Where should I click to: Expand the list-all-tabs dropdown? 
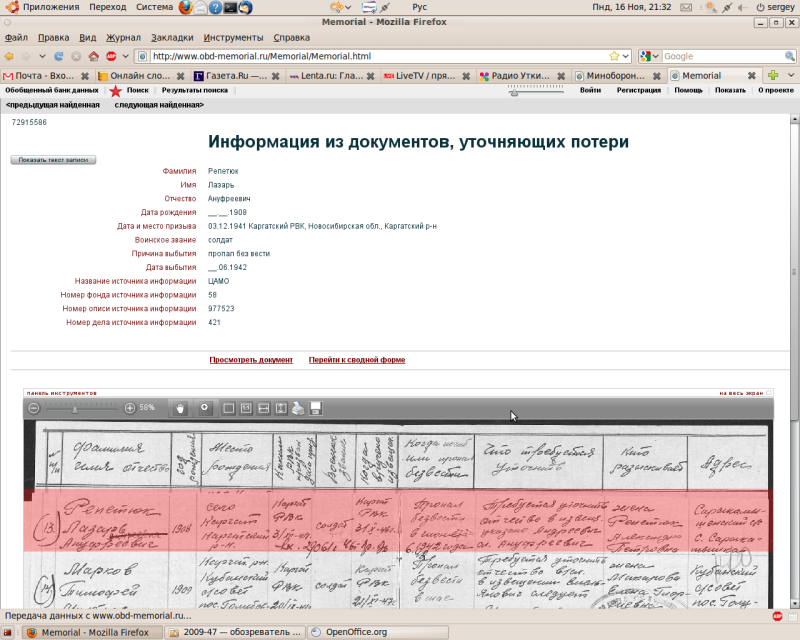coord(791,75)
